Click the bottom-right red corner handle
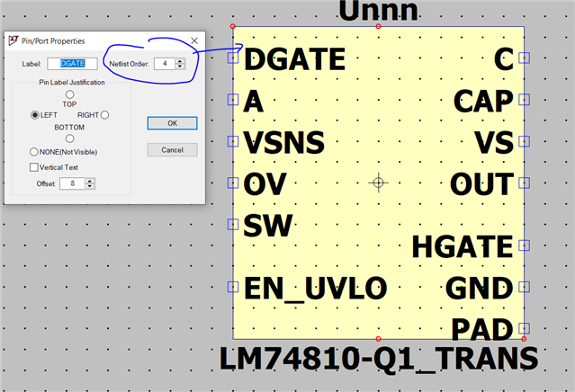Viewport: 575px width, 392px height. point(524,339)
